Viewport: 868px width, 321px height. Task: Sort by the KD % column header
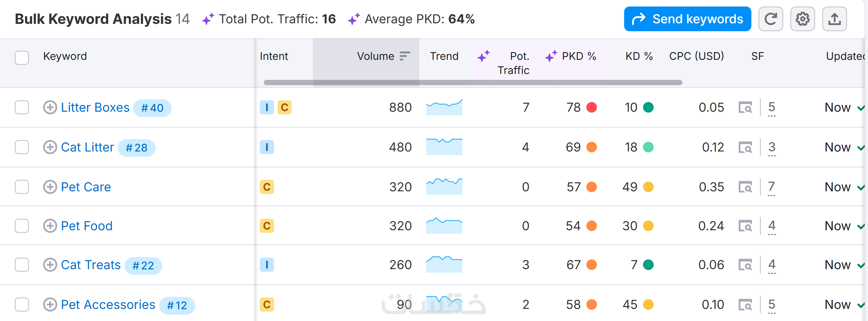pyautogui.click(x=639, y=56)
